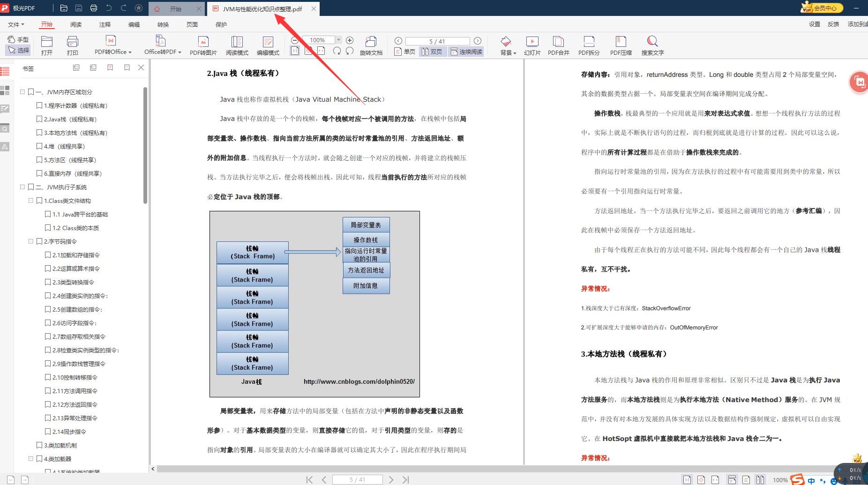This screenshot has height=485, width=868.
Task: Click the 打开 open file toolbar icon
Action: [47, 45]
